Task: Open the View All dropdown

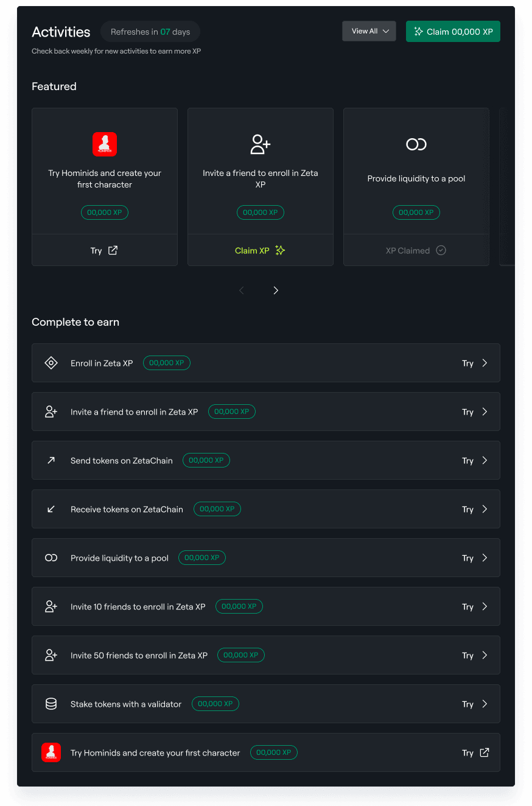Action: [x=369, y=32]
